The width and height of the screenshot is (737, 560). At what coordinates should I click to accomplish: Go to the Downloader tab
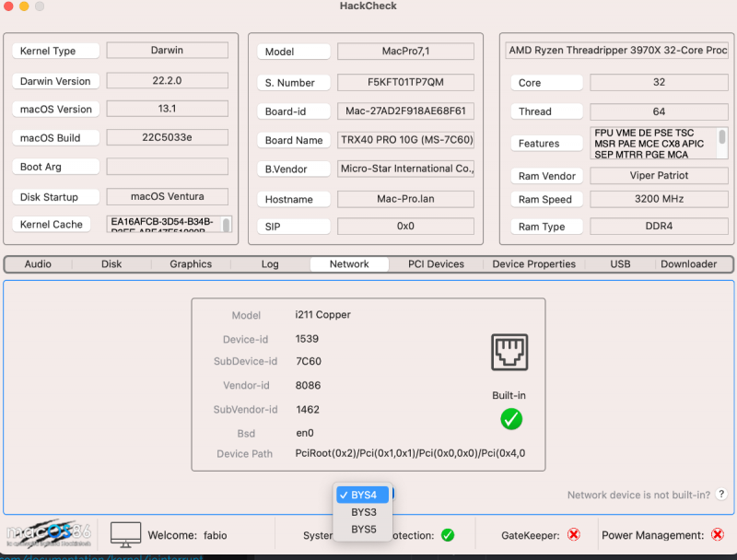click(x=688, y=264)
